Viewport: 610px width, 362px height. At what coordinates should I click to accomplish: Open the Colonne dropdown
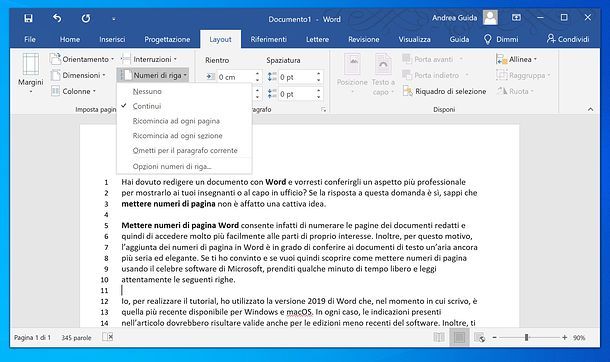[x=74, y=91]
